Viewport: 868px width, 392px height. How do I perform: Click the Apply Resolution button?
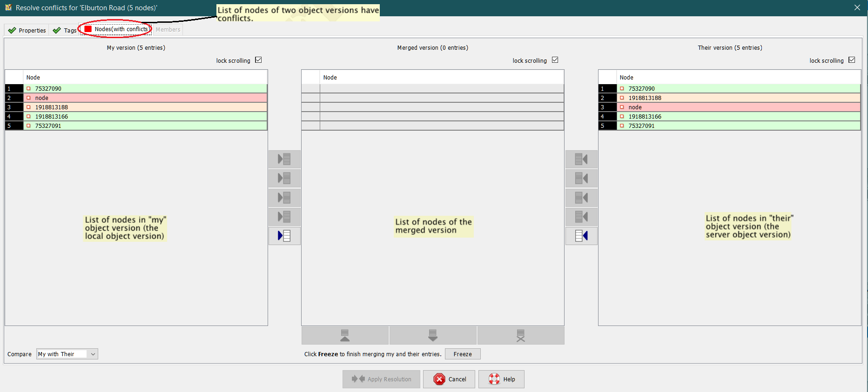(x=381, y=379)
